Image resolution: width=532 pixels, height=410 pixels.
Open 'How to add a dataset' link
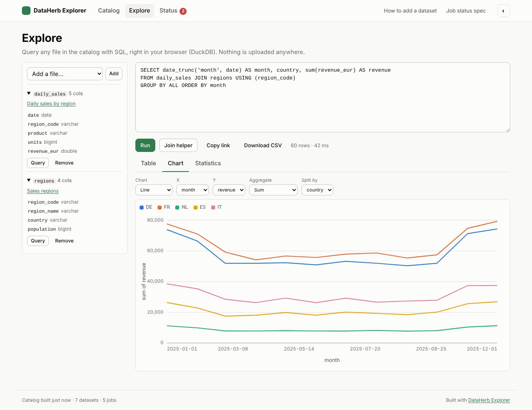(410, 11)
